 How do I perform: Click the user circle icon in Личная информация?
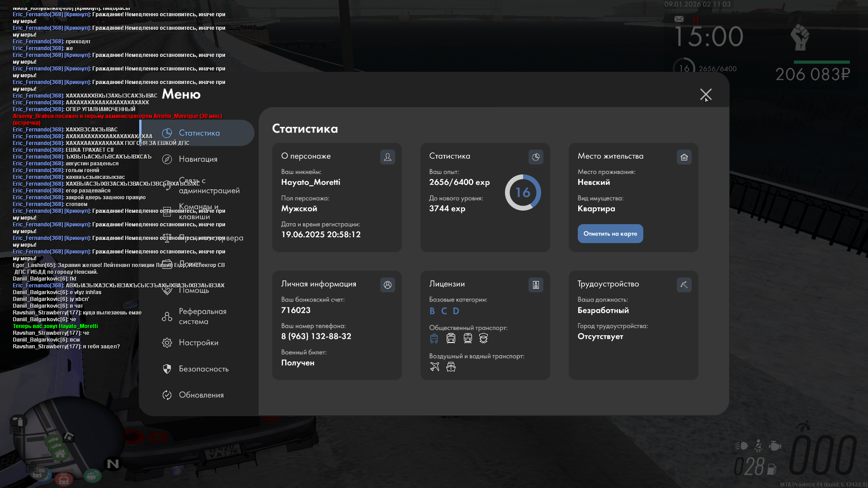pos(387,285)
